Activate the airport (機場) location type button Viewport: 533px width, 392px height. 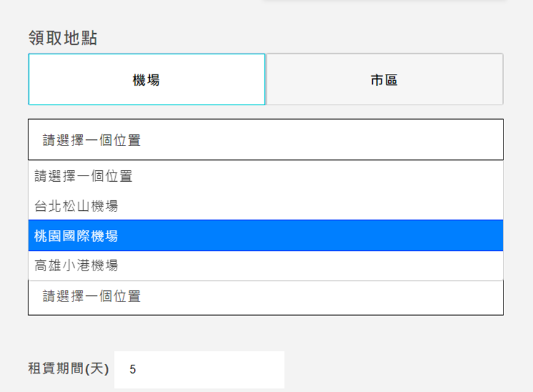click(147, 80)
